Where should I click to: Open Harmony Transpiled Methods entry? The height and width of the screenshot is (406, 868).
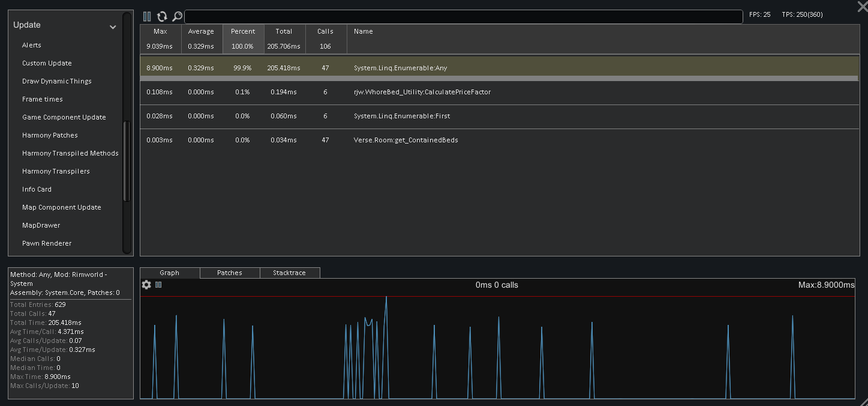pyautogui.click(x=70, y=153)
